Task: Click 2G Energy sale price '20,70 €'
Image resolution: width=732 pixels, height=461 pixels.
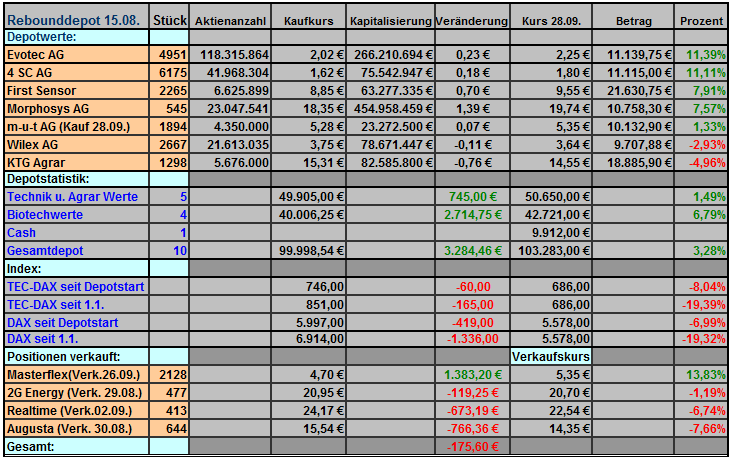Action: click(x=570, y=393)
